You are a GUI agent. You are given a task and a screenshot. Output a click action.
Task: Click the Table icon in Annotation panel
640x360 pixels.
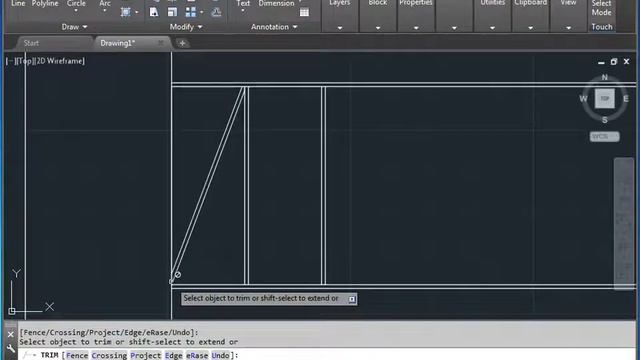pyautogui.click(x=304, y=12)
